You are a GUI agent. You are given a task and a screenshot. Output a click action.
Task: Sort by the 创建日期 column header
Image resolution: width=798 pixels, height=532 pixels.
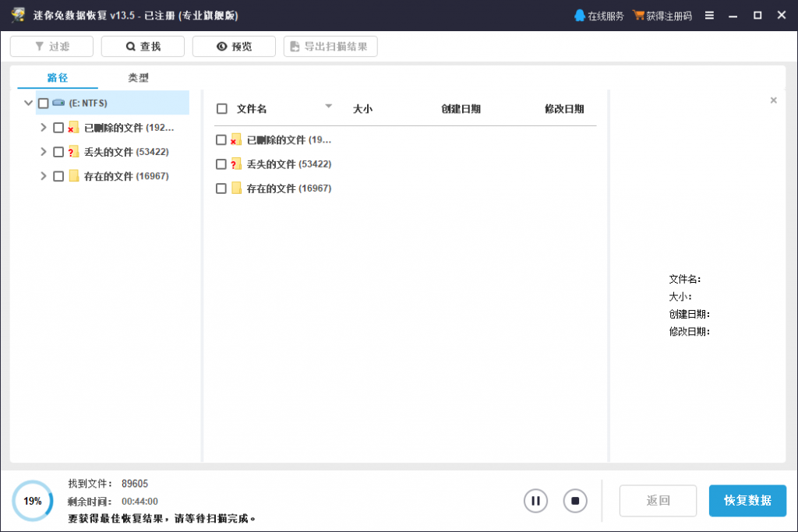461,109
